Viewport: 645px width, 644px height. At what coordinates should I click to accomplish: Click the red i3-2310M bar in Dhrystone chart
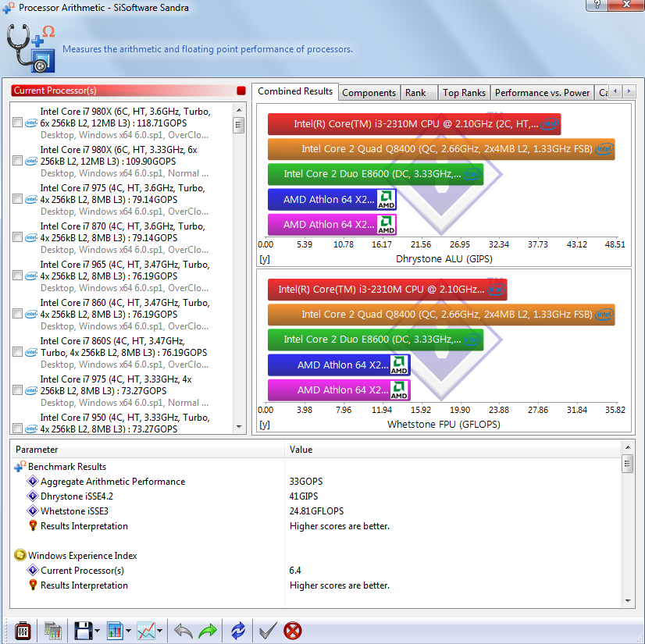coord(414,124)
